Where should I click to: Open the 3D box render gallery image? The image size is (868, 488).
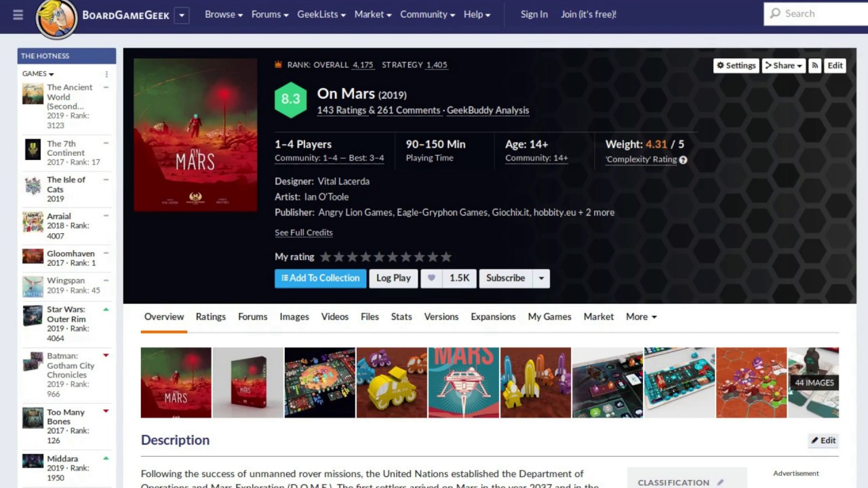[x=248, y=382]
